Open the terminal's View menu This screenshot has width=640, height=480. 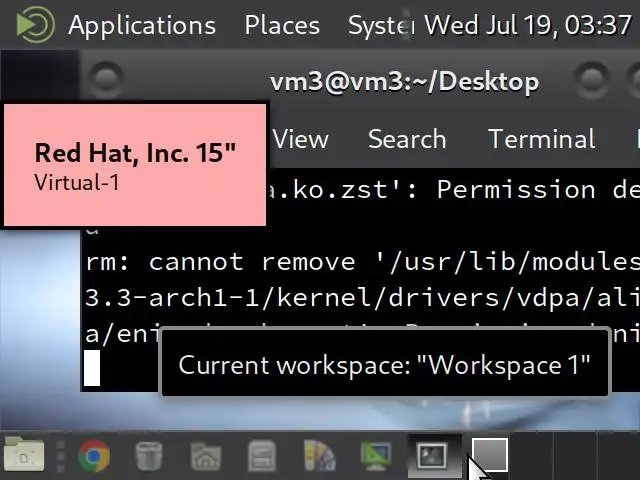[x=300, y=139]
